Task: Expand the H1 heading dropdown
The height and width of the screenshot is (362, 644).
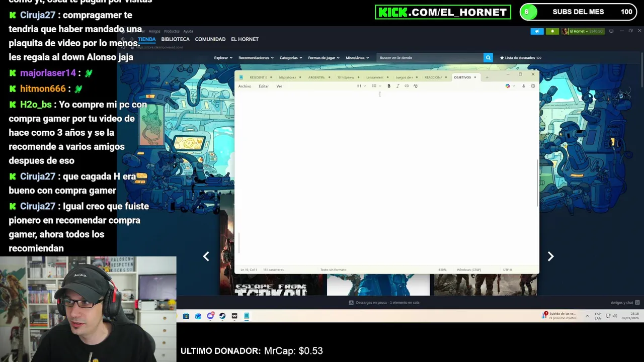Action: point(361,86)
